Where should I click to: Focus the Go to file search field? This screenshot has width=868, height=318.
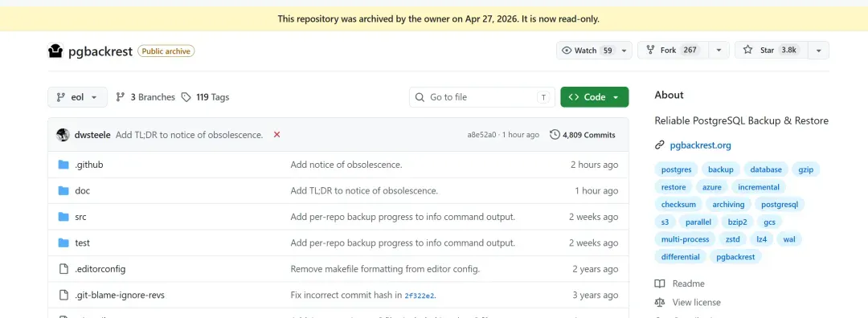pyautogui.click(x=482, y=97)
